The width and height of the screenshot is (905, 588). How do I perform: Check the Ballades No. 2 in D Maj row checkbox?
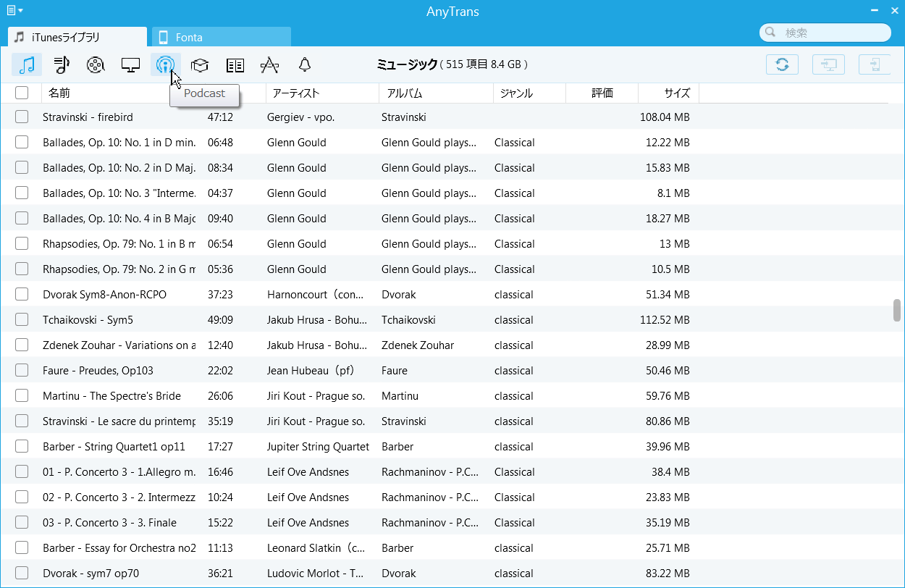tap(22, 167)
